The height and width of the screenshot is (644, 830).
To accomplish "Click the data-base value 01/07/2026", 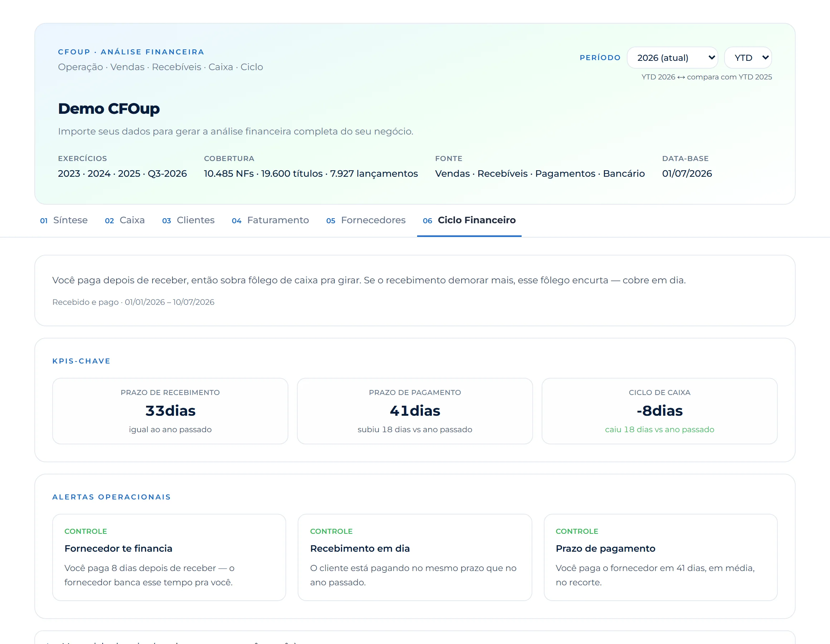I will [x=687, y=174].
